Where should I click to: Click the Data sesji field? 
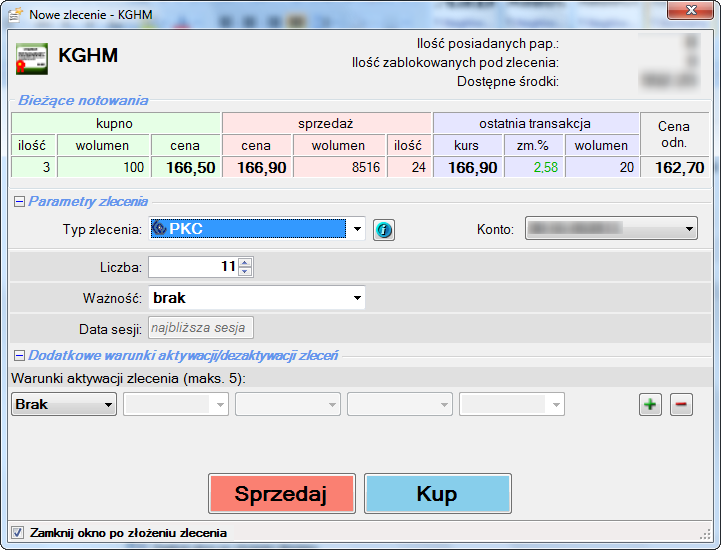coord(200,328)
